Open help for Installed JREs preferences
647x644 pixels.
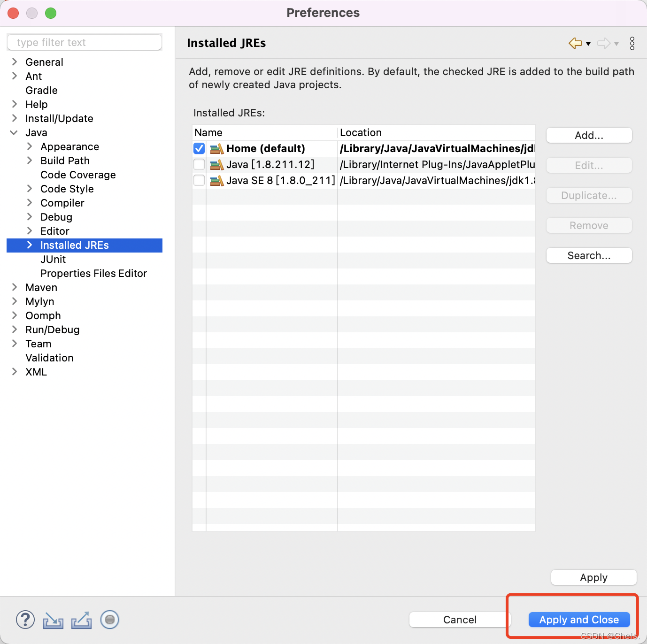[x=25, y=620]
